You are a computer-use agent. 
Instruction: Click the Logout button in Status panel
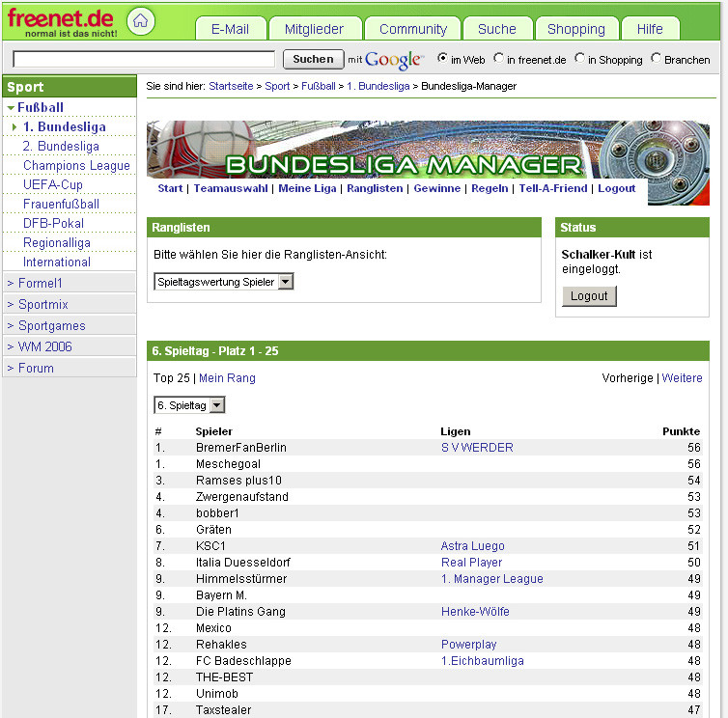[589, 295]
